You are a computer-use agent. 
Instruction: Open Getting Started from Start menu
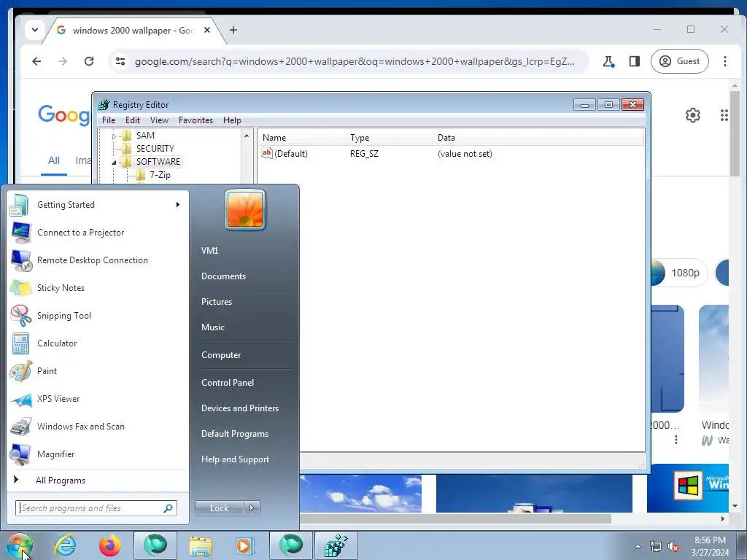click(x=98, y=205)
